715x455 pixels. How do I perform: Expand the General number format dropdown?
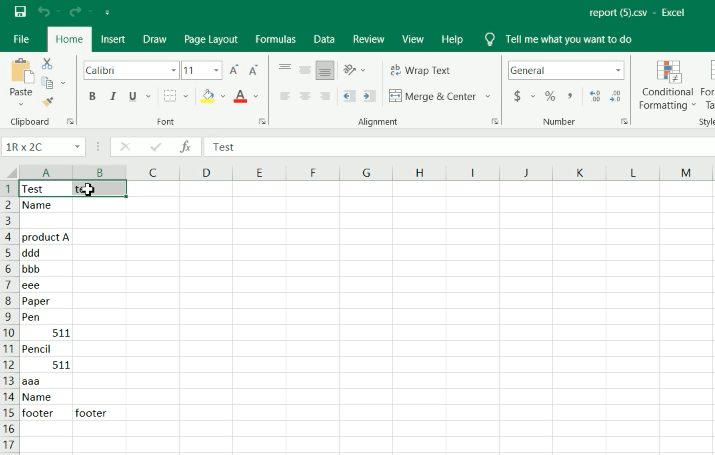point(618,71)
